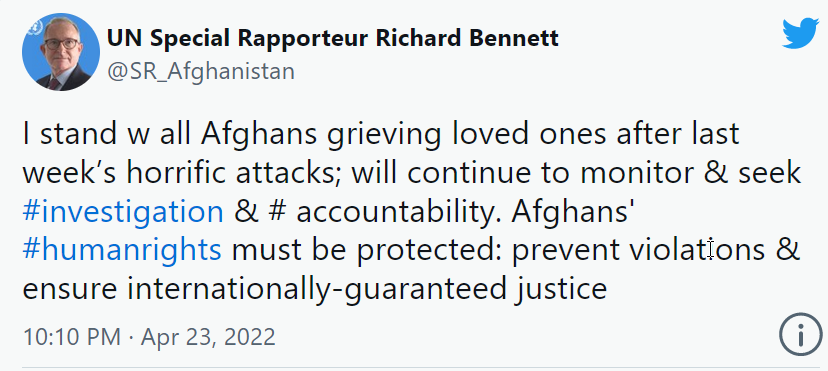Open the #investigation hashtag
The width and height of the screenshot is (828, 371).
tap(123, 212)
